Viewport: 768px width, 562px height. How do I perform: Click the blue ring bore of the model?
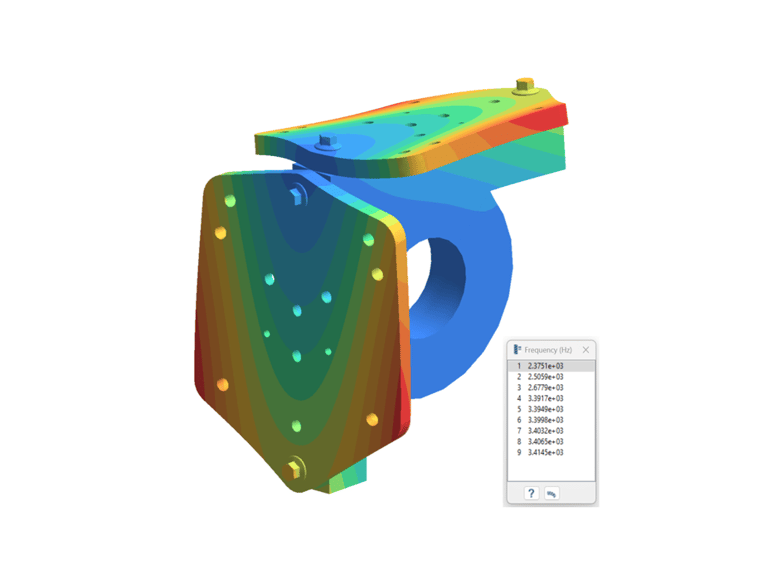437,287
